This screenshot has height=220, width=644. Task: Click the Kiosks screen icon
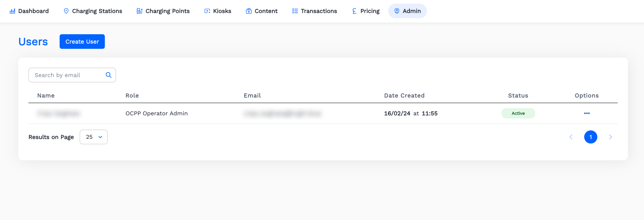[x=207, y=11]
